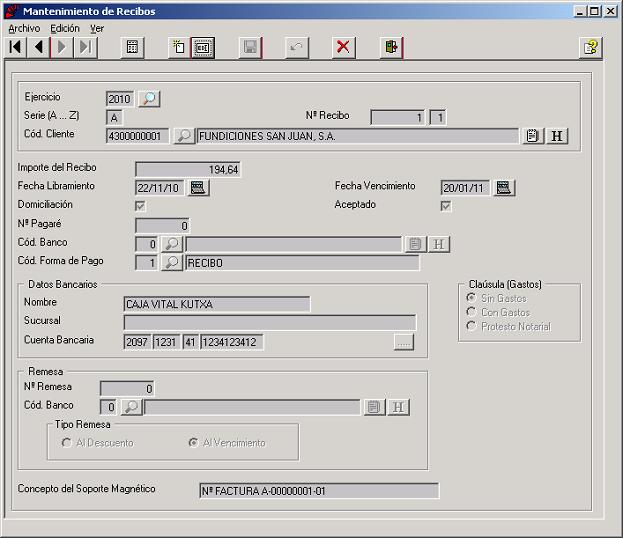Delete record with red X icon
Screen dimensions: 623x538
click(x=343, y=48)
